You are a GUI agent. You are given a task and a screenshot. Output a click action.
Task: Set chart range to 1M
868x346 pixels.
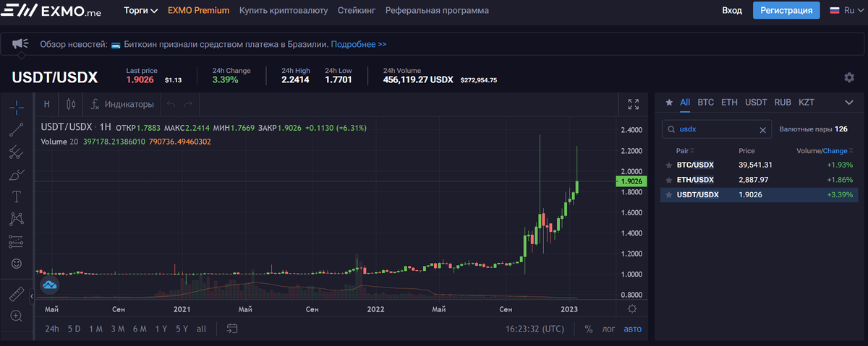coord(95,329)
